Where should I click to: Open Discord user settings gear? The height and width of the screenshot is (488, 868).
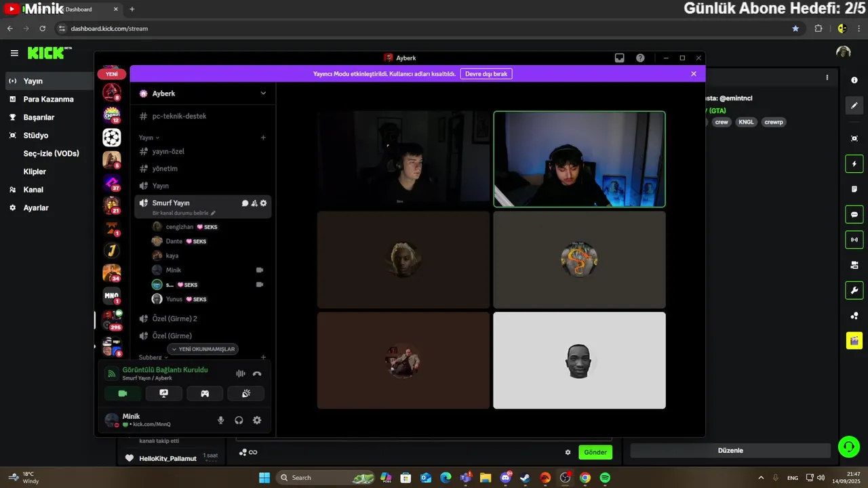(x=257, y=420)
